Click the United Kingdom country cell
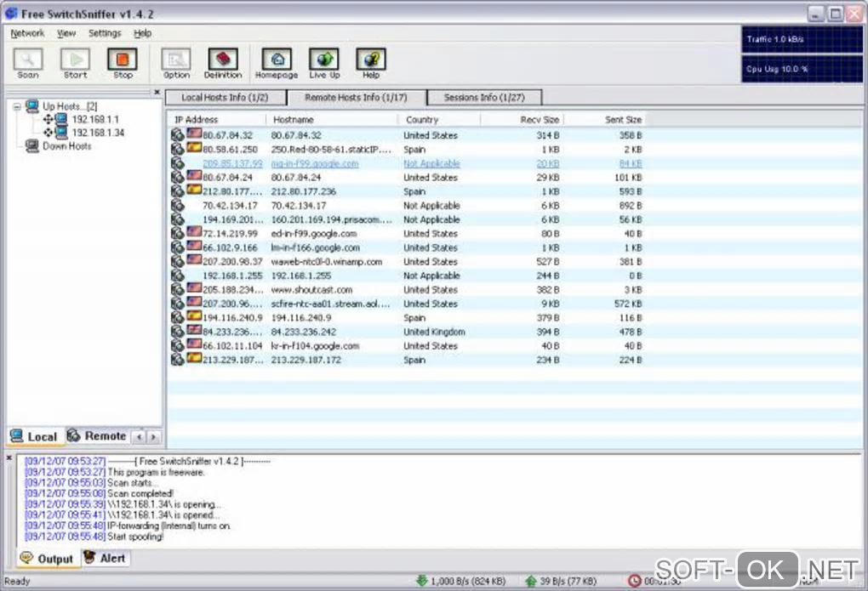The height and width of the screenshot is (591, 868). point(434,332)
